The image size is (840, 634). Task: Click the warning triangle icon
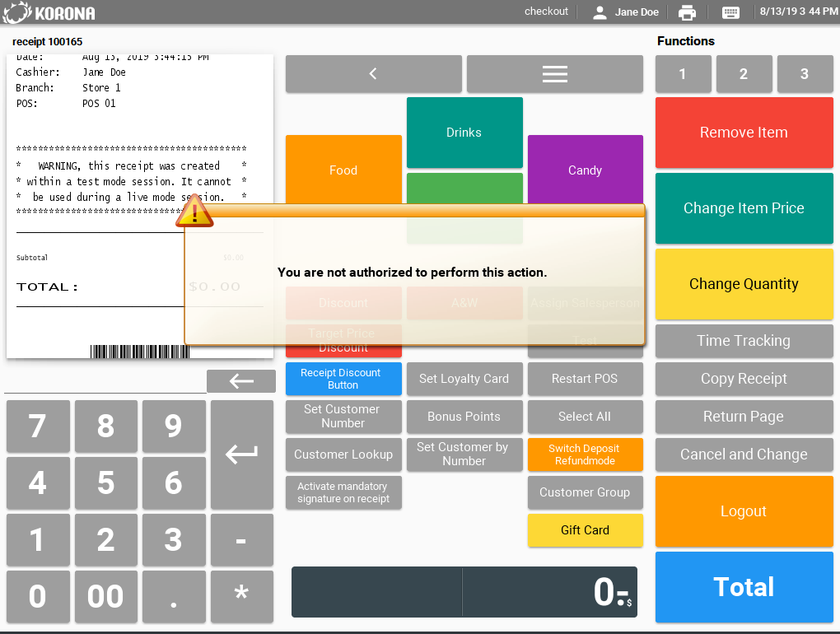coord(194,211)
